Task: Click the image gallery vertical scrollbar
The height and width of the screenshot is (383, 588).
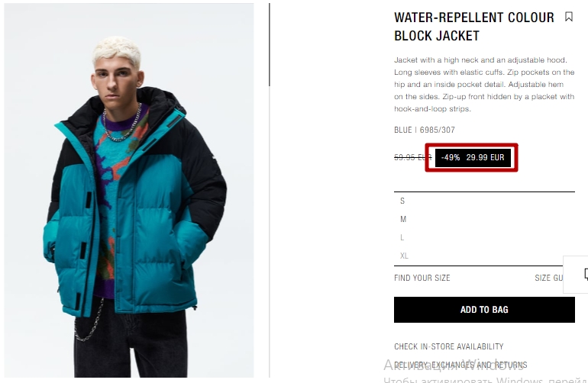Action: [270, 45]
